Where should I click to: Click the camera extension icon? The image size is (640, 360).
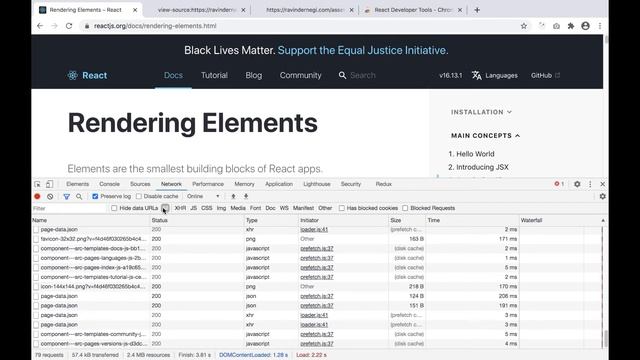[556, 26]
